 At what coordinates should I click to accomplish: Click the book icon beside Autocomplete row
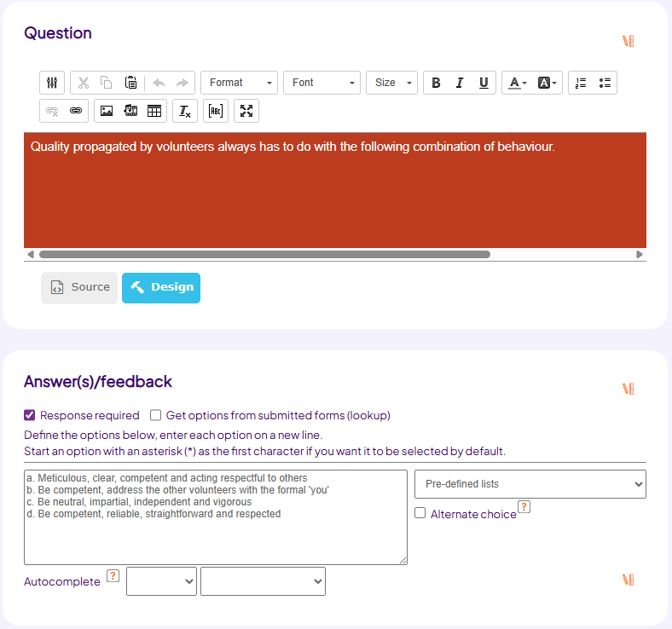tap(629, 580)
